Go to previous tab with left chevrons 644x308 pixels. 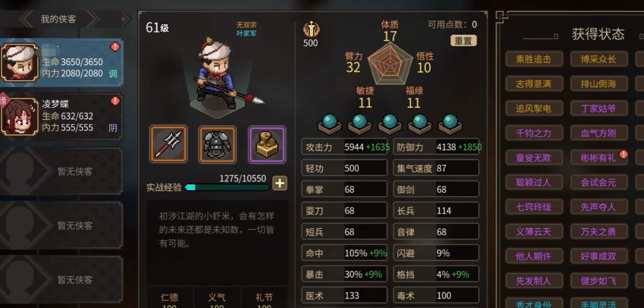click(x=26, y=19)
